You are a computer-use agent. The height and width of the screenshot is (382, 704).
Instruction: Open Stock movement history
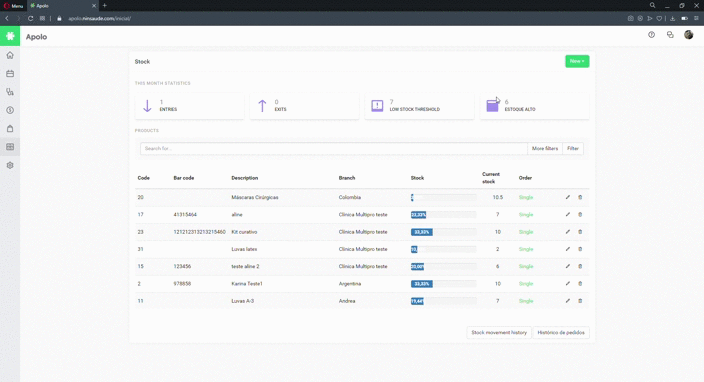(x=499, y=333)
